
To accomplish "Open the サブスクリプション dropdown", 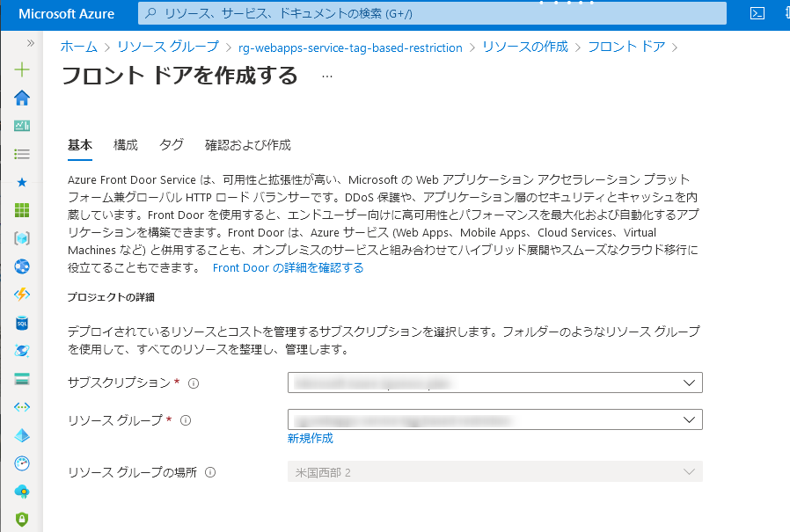I will point(494,383).
